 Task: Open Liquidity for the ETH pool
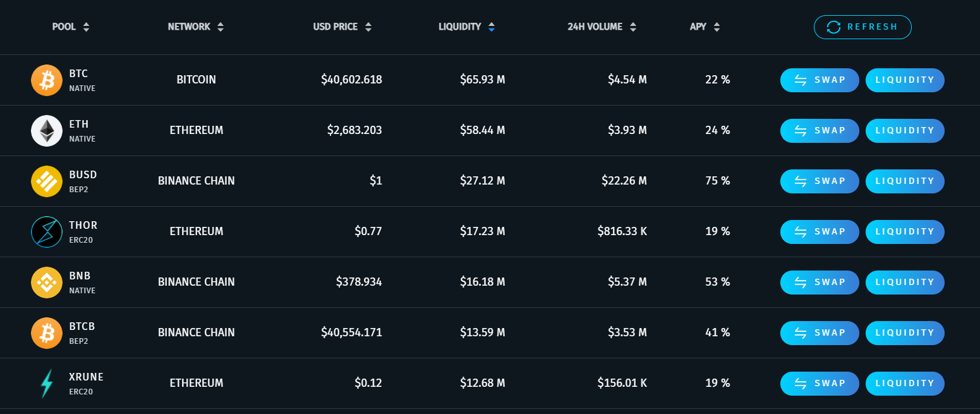[905, 131]
